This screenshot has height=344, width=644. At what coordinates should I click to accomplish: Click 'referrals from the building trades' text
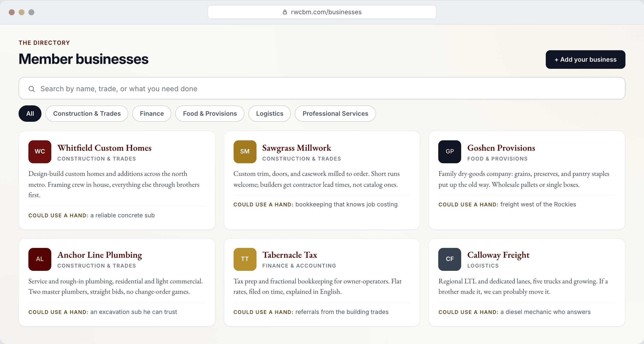click(342, 312)
